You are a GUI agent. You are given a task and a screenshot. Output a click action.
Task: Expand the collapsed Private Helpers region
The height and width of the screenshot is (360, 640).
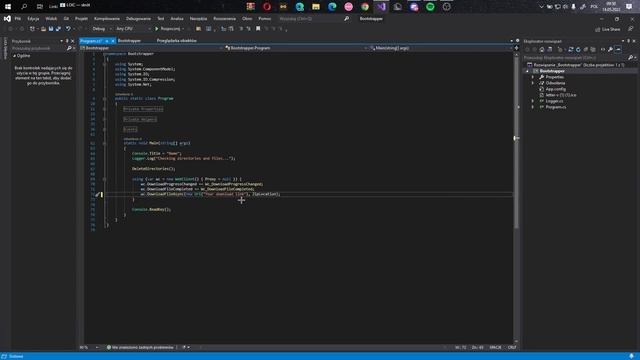point(140,120)
